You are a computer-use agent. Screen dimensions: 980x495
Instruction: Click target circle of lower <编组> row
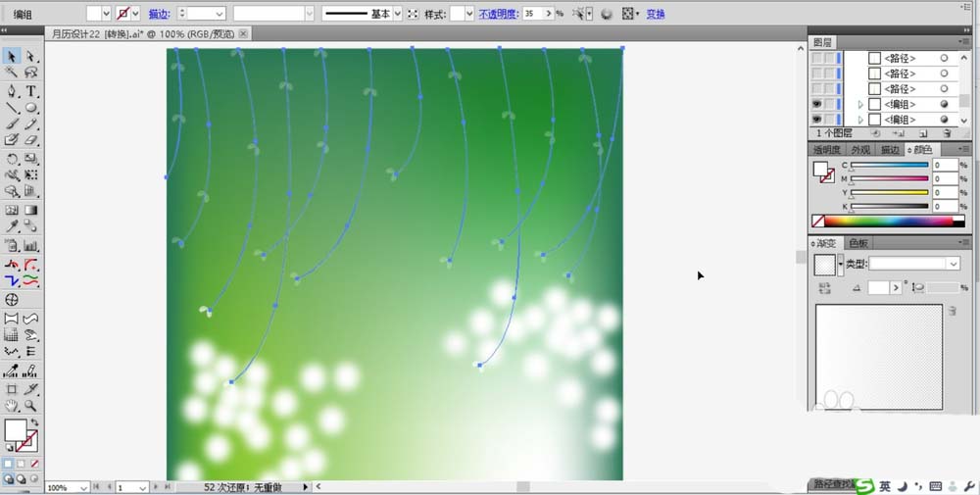pos(944,120)
